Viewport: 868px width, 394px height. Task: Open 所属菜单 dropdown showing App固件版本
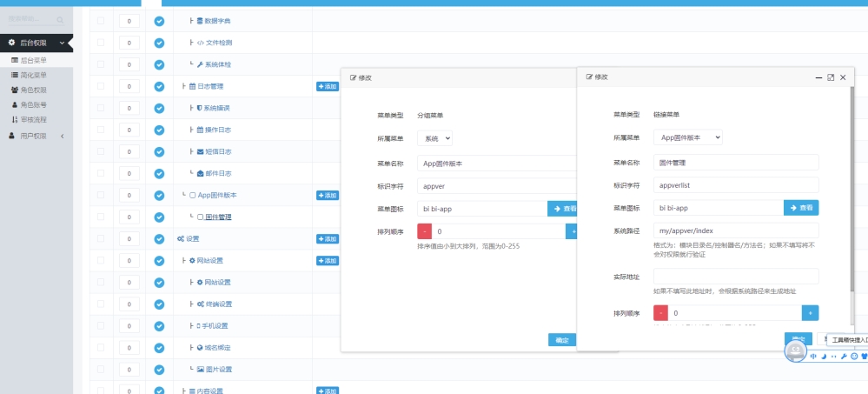coord(687,137)
